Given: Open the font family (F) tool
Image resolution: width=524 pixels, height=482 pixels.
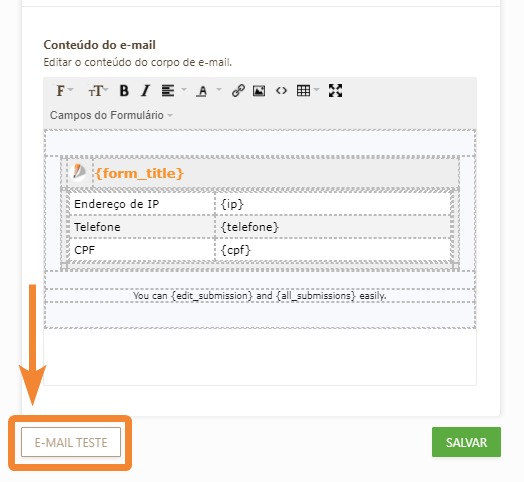Looking at the screenshot, I should [64, 91].
